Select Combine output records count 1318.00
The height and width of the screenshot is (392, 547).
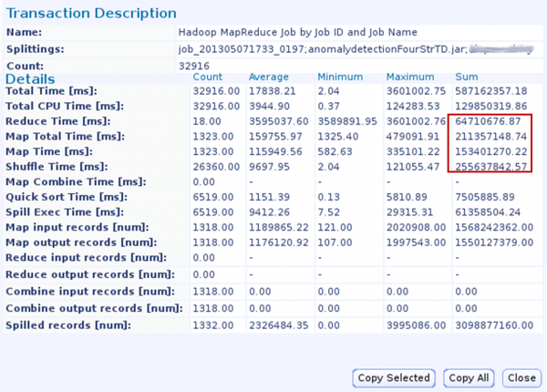tap(213, 308)
